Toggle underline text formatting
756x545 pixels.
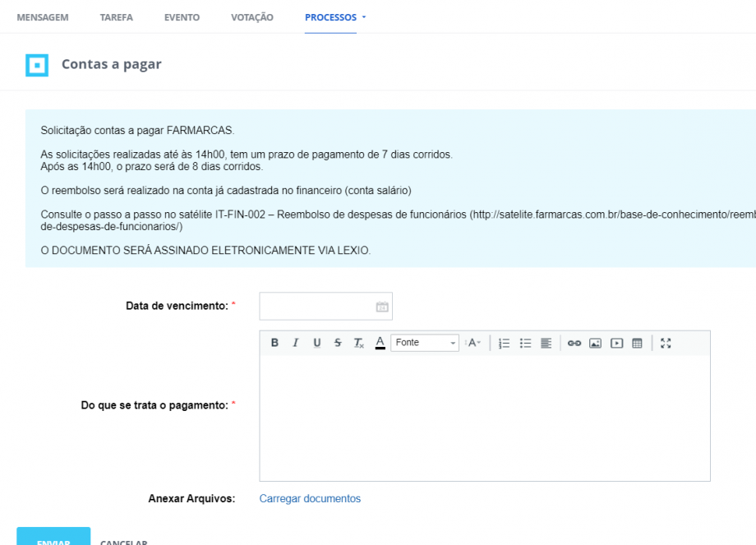316,343
